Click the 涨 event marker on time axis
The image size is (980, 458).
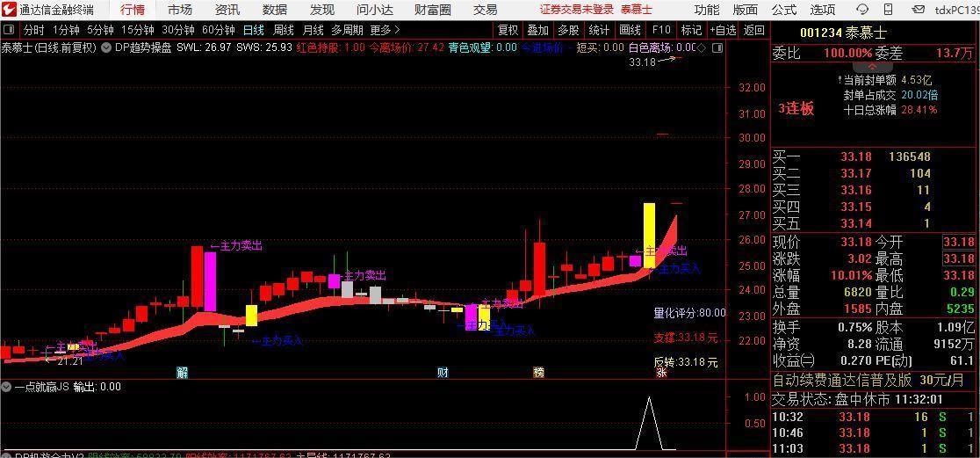[661, 373]
